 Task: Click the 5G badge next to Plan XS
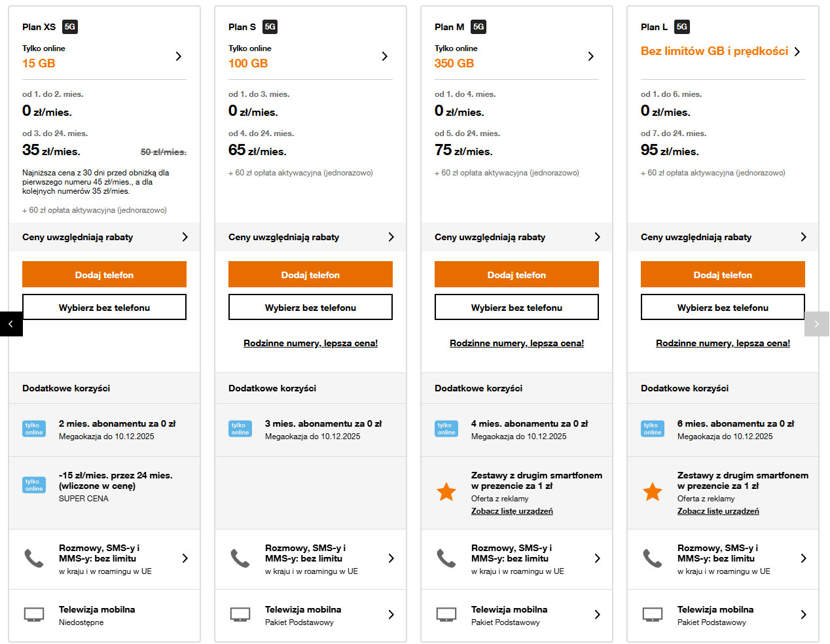(70, 27)
